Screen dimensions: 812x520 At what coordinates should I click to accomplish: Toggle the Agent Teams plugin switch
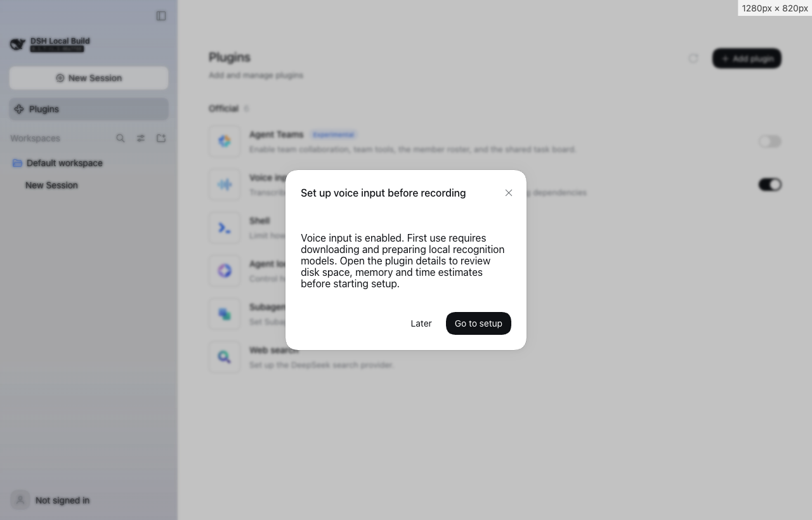769,141
